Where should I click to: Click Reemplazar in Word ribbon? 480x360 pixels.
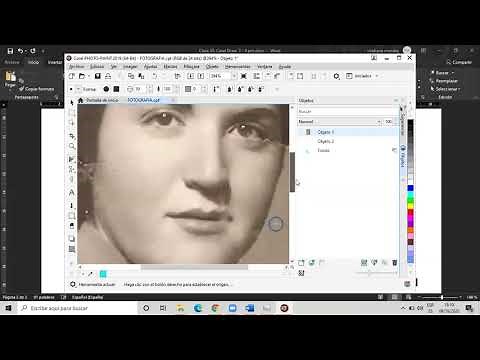coord(444,81)
